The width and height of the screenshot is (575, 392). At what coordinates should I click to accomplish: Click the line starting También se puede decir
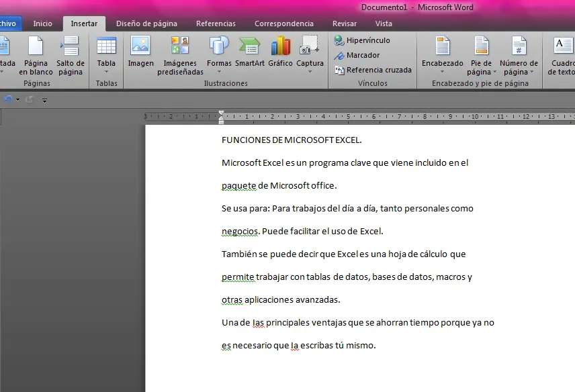pyautogui.click(x=344, y=254)
